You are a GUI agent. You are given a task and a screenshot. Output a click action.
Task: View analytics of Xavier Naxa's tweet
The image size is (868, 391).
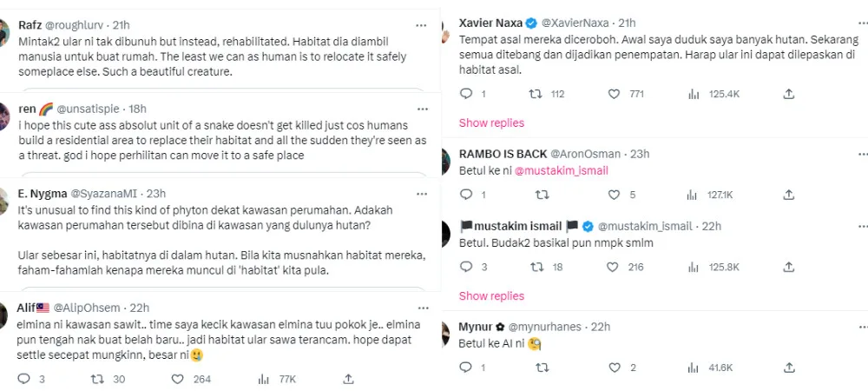point(694,94)
